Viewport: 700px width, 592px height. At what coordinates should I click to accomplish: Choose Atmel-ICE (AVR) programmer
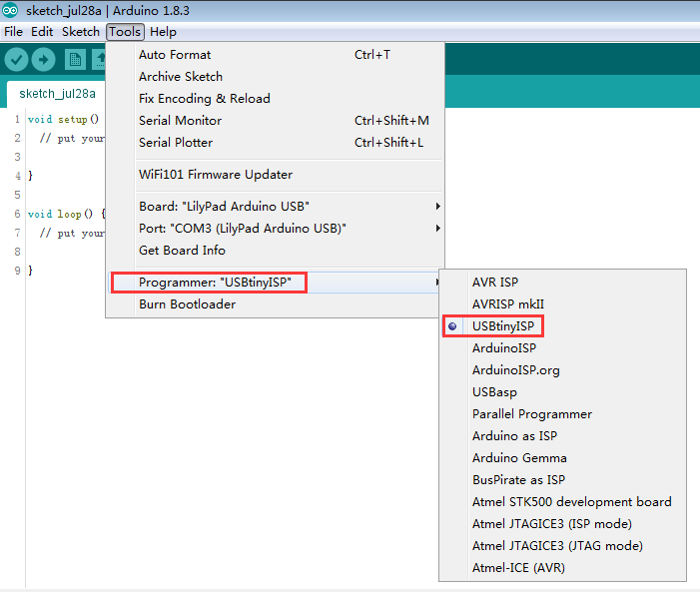519,568
